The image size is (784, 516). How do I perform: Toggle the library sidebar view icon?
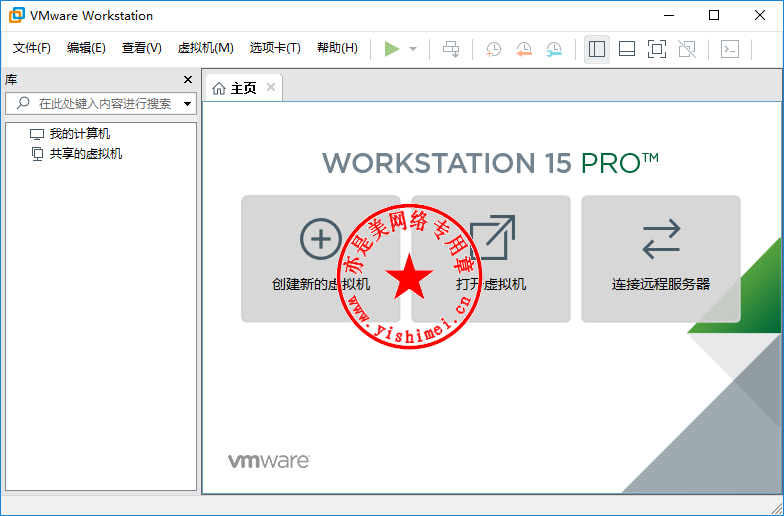coord(597,49)
